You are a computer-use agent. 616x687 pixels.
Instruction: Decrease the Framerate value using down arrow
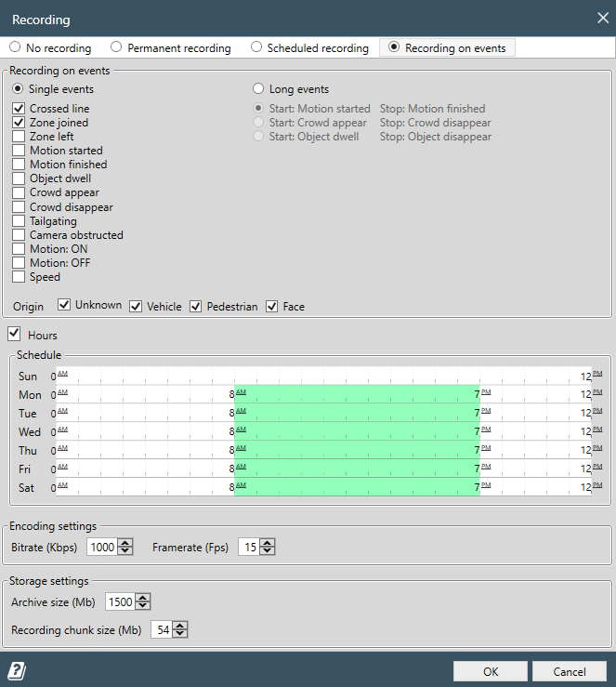[x=268, y=551]
